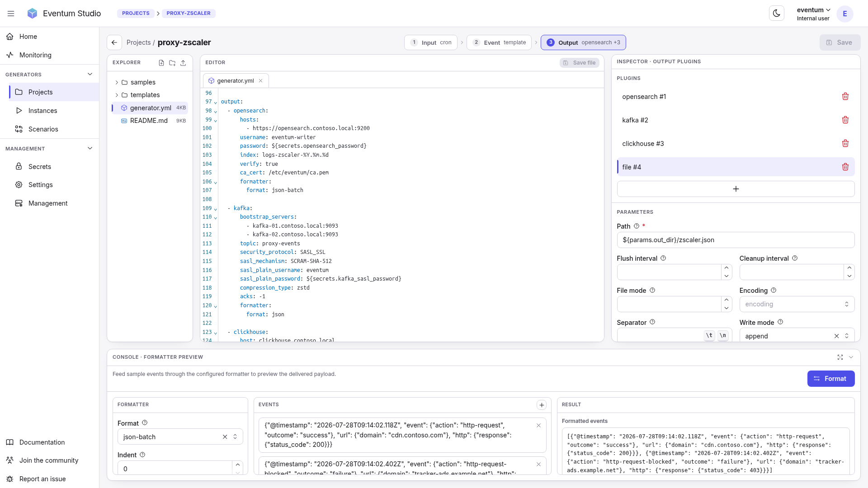Delete the kafka #2 plugin
868x488 pixels.
[x=845, y=120]
